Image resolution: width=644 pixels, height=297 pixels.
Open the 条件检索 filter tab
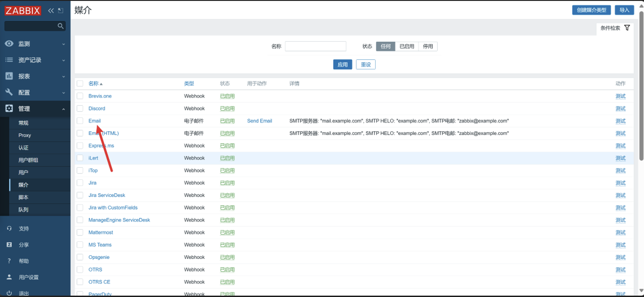[x=615, y=28]
